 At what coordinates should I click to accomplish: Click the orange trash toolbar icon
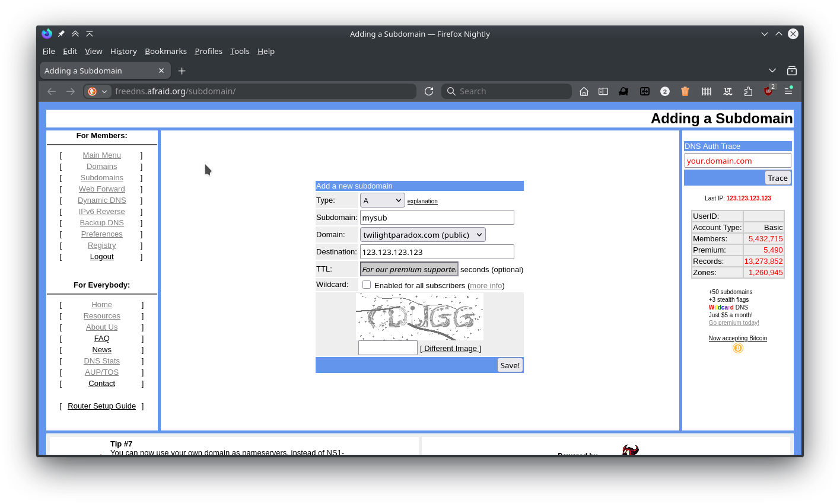pyautogui.click(x=685, y=91)
